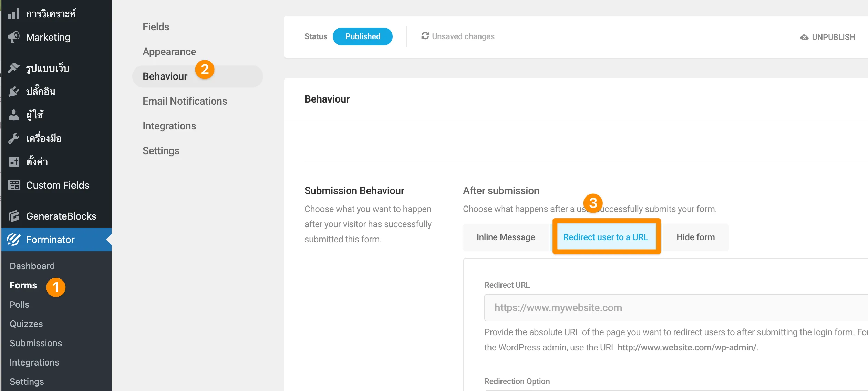The image size is (868, 391).
Task: Select the Hide form option
Action: tap(695, 237)
